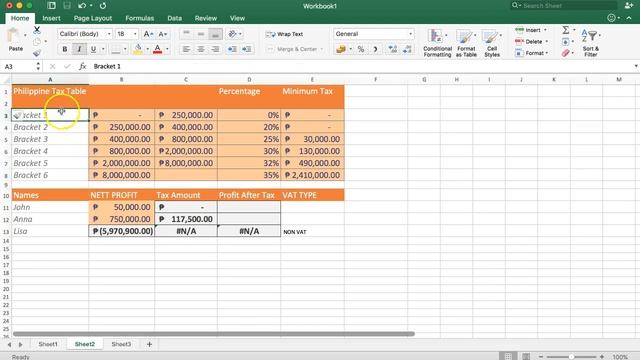Apply red font color A

(x=158, y=49)
